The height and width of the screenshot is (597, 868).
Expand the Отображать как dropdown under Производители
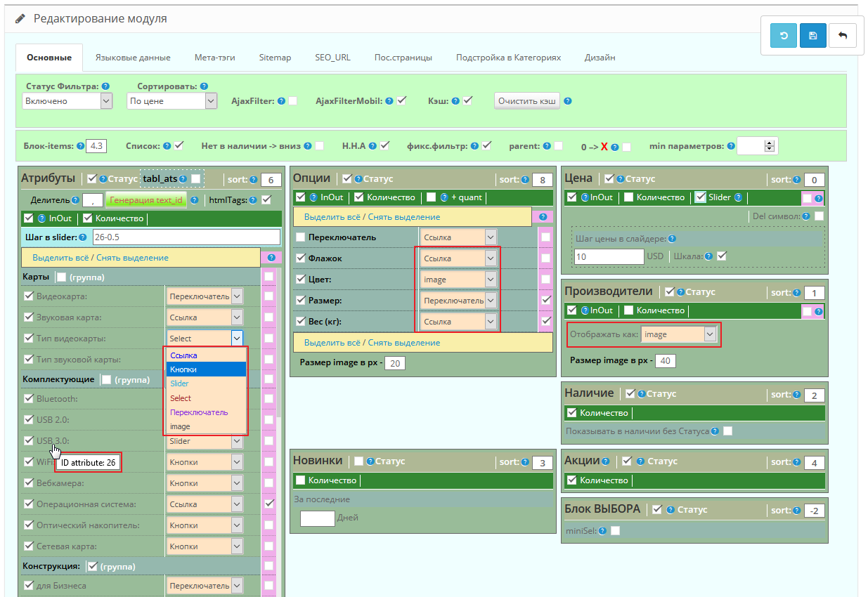tap(680, 335)
